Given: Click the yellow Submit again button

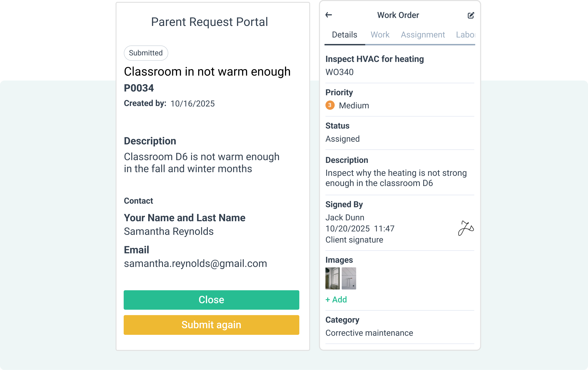Looking at the screenshot, I should click(211, 325).
